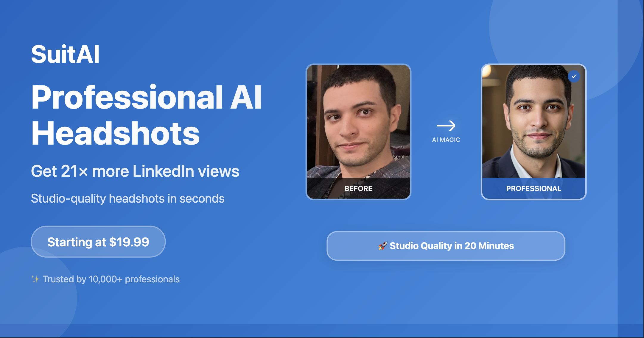This screenshot has height=338, width=644.
Task: Click the Professional AI Headshots headline
Action: (146, 115)
